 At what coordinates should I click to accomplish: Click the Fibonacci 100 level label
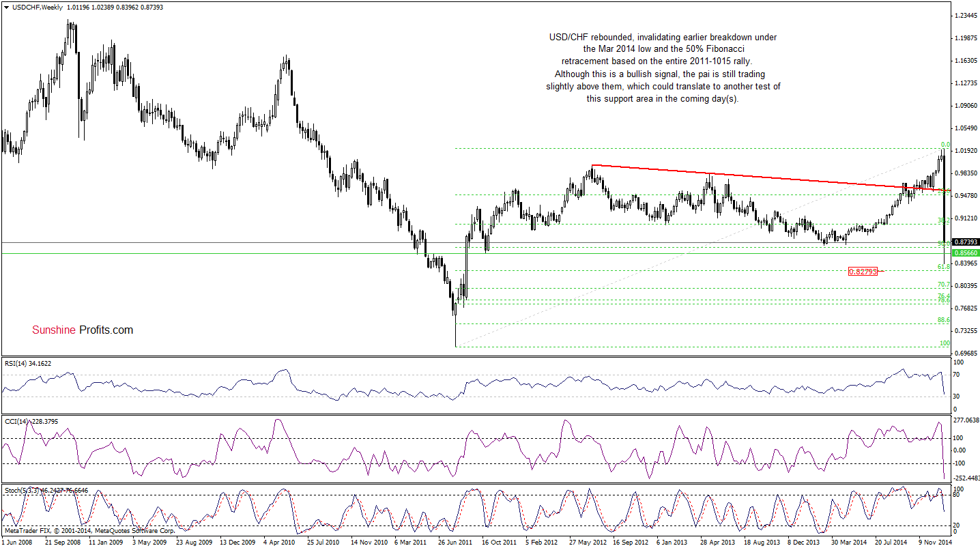point(945,343)
